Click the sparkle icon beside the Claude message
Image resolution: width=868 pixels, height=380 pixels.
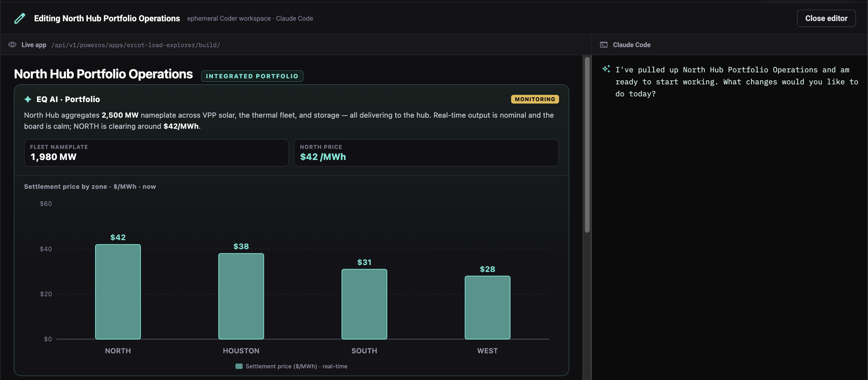point(606,69)
